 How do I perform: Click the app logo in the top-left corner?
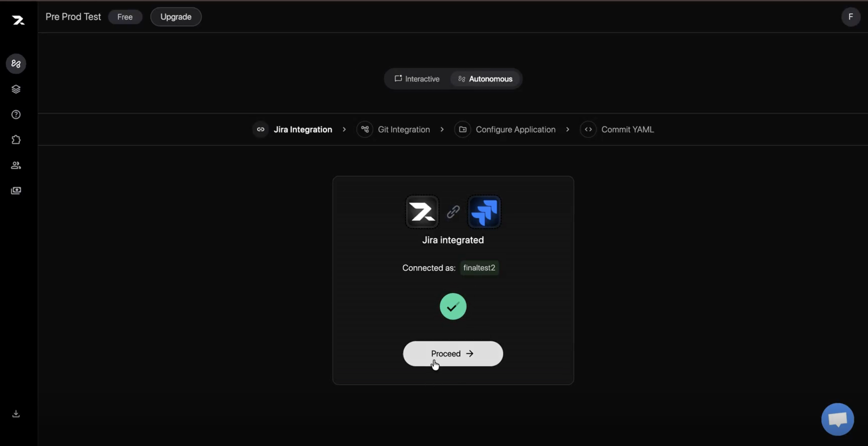tap(18, 20)
